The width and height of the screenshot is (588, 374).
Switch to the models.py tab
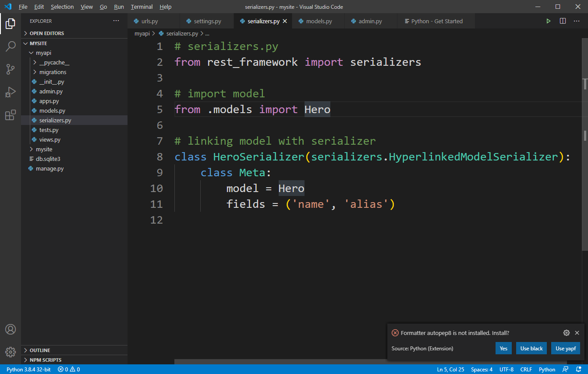[x=319, y=21]
